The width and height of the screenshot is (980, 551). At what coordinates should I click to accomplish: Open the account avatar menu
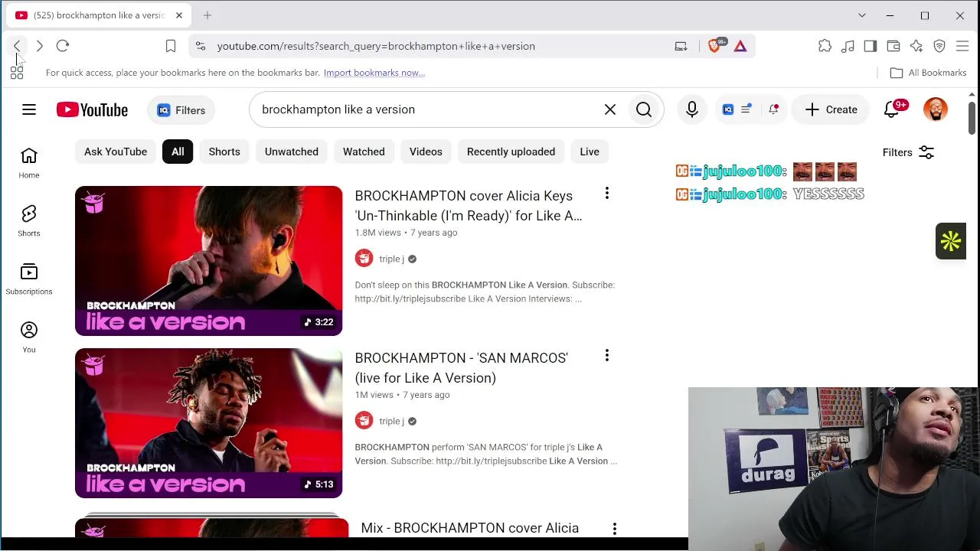point(936,109)
